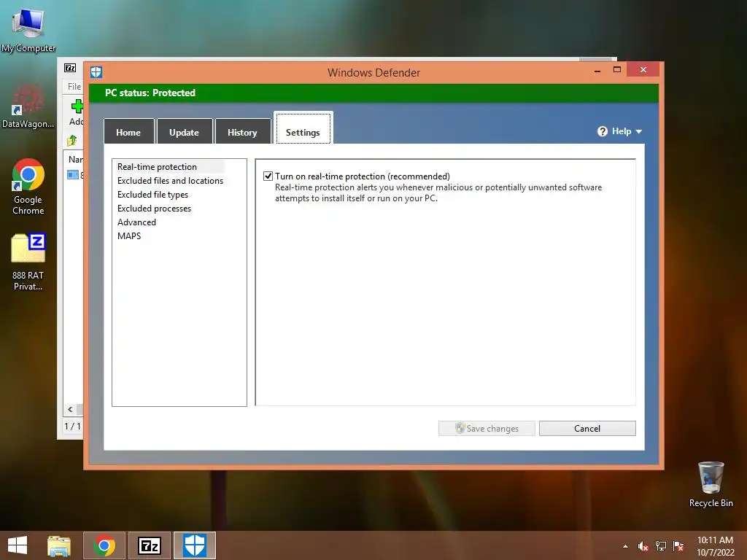Switch to the Update tab
The image size is (747, 560).
point(185,131)
